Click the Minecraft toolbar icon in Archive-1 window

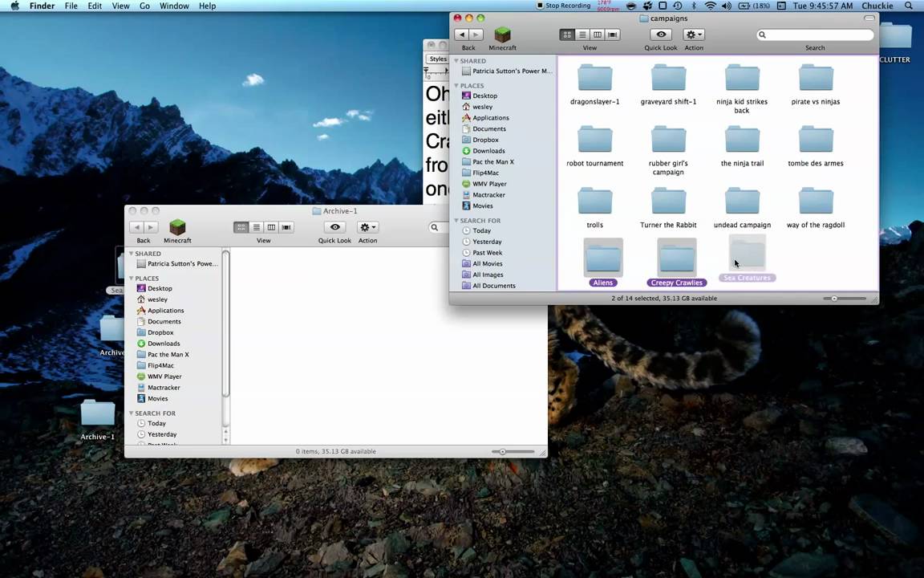177,227
